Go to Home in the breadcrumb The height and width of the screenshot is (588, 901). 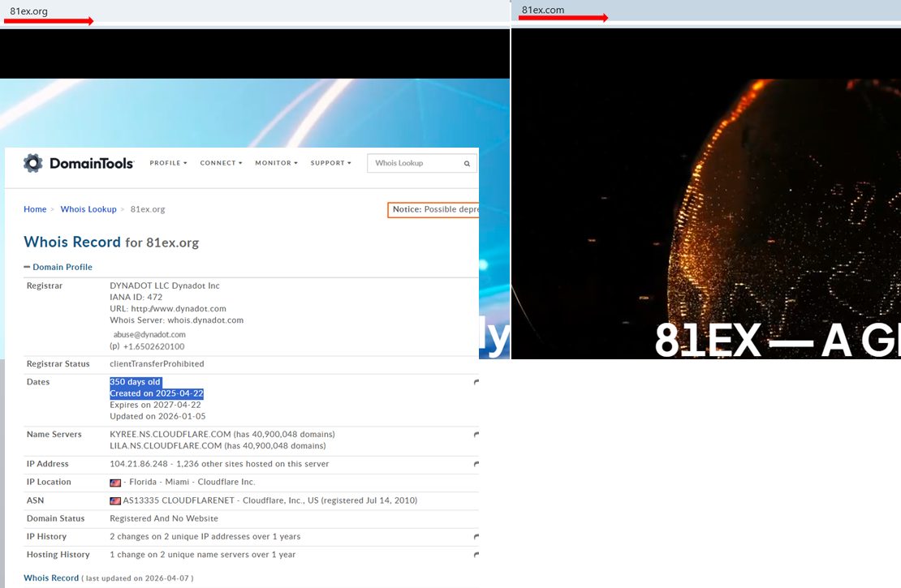[x=35, y=209]
